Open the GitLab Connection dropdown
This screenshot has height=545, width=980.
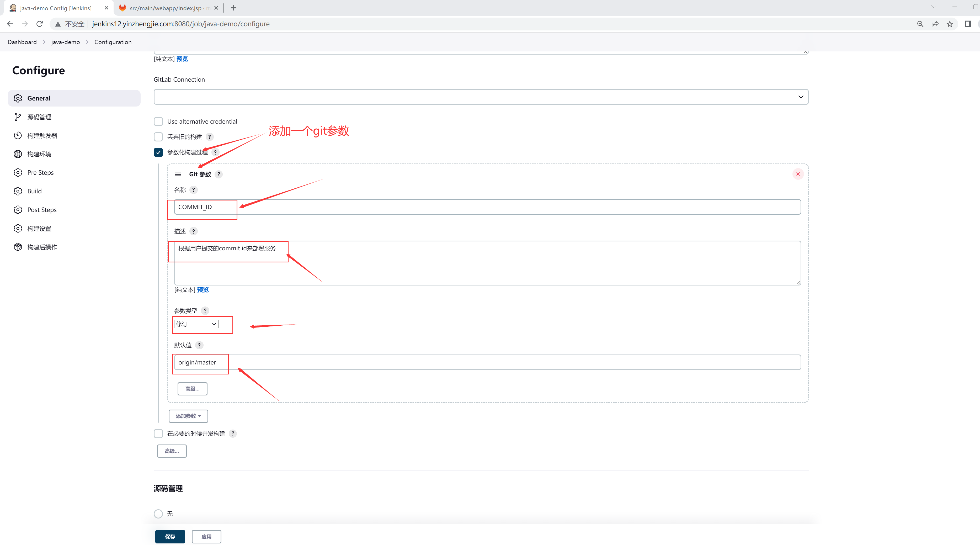tap(481, 97)
